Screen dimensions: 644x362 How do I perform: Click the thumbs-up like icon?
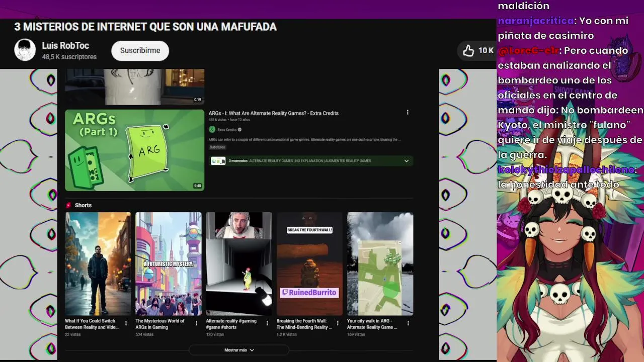[x=468, y=50]
